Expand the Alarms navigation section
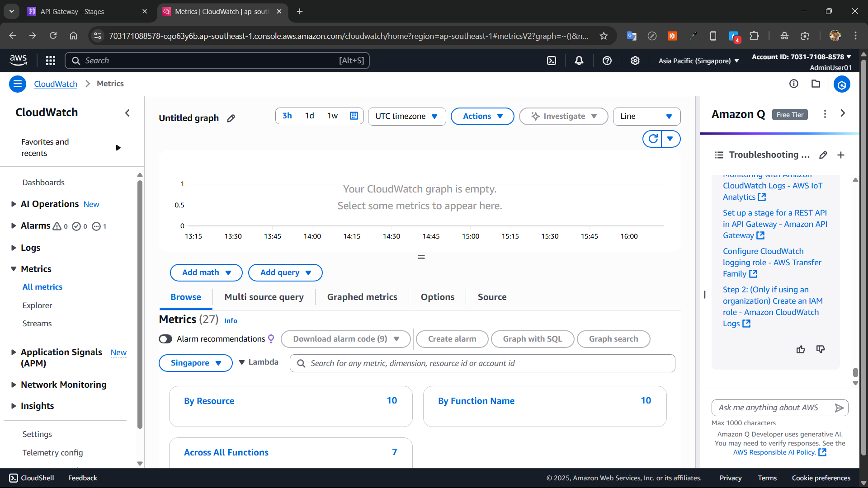Screen dimensions: 868x488 coord(14,226)
